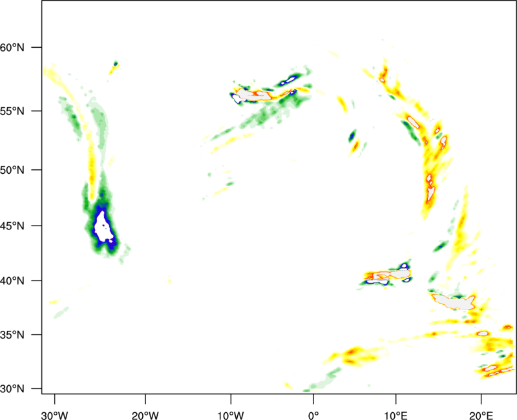
Task: Click the 20°E longitude label
Action: pyautogui.click(x=481, y=415)
